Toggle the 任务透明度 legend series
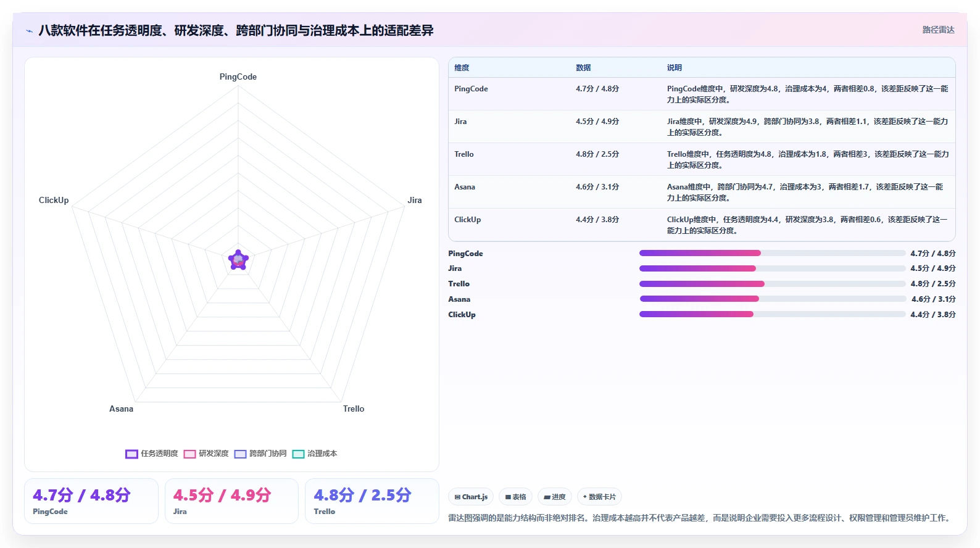Screen dimensions: 980x548 (152, 454)
